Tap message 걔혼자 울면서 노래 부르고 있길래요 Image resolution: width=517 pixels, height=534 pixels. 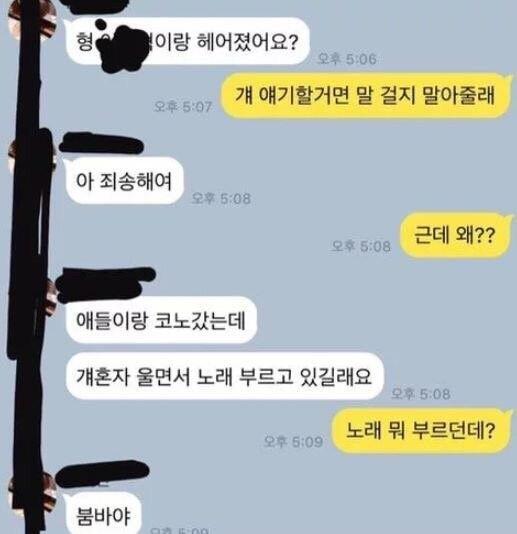[x=225, y=376]
